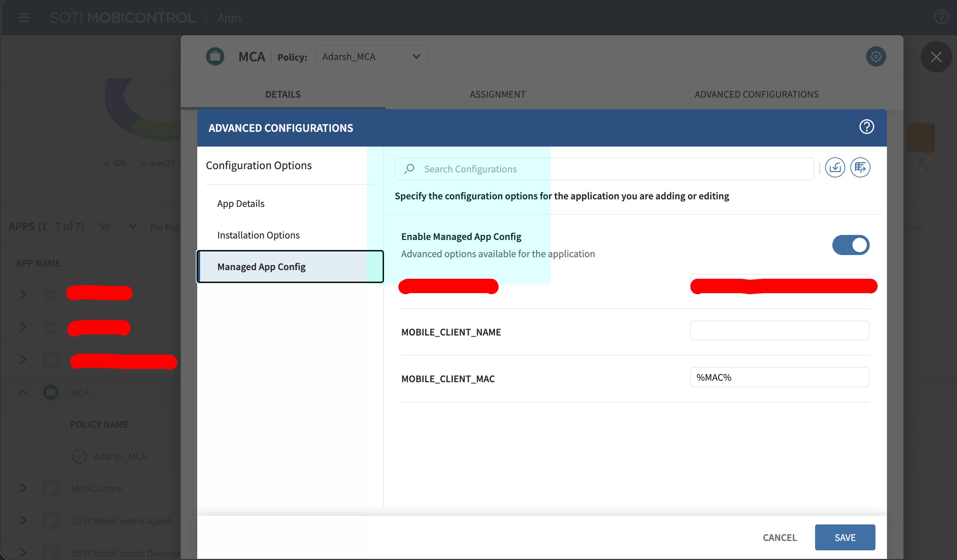Click the macOS legend entry in chart
Viewport: 957px width, 560px height.
pos(158,163)
